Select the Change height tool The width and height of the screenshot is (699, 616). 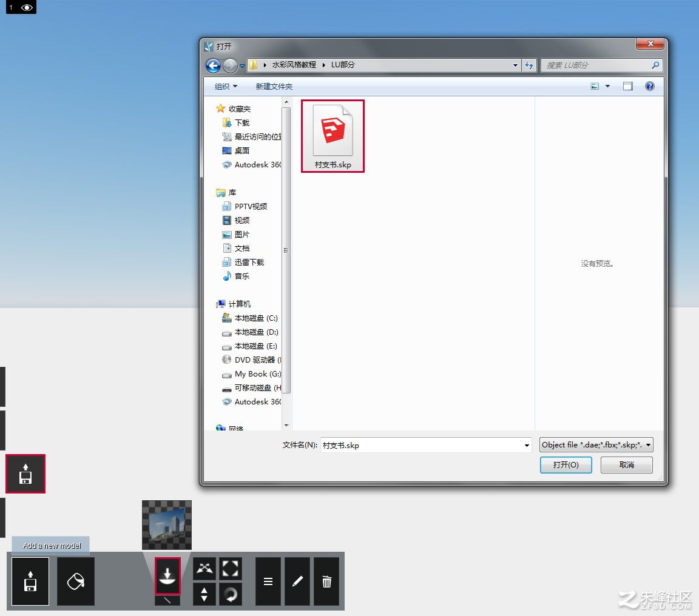coord(204,594)
